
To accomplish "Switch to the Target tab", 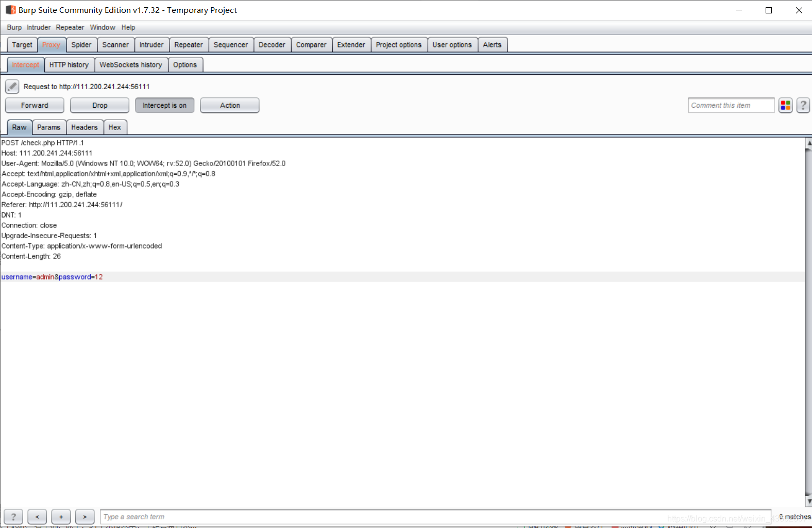I will (22, 45).
